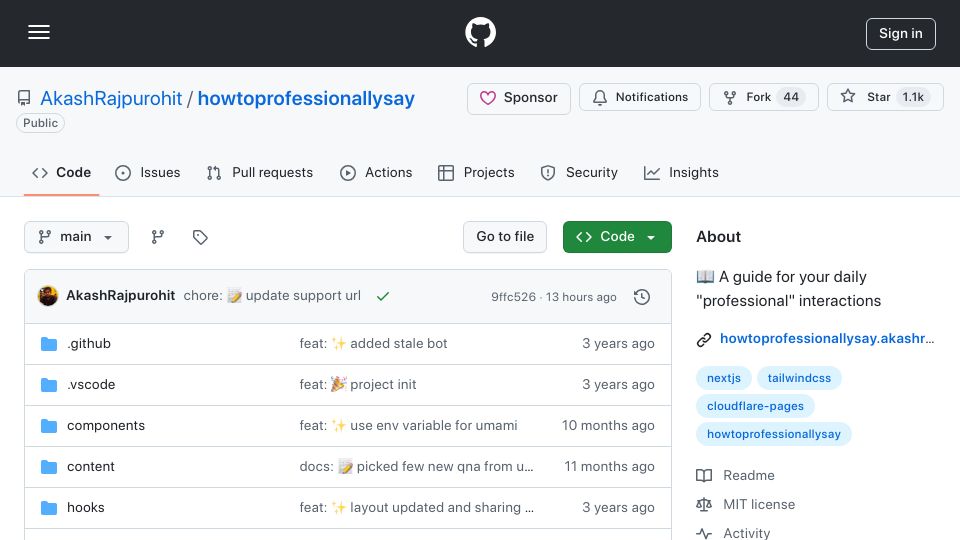Open the content folder
Image resolution: width=960 pixels, height=540 pixels.
pos(91,467)
